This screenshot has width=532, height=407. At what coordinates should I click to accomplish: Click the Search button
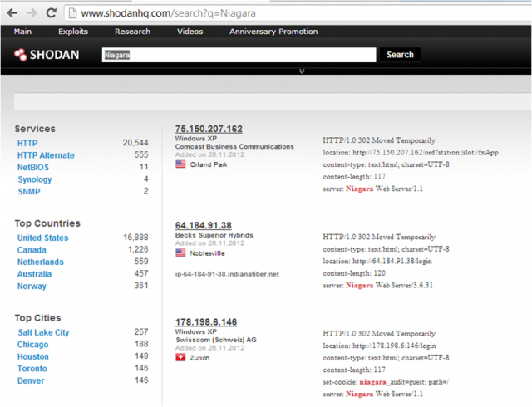point(400,55)
